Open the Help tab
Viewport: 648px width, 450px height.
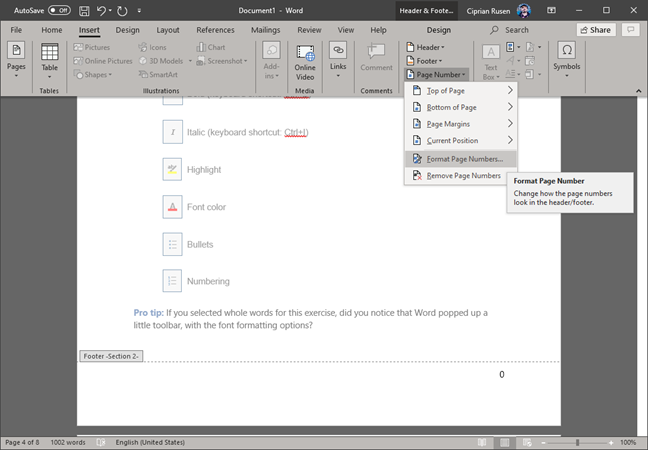[378, 30]
